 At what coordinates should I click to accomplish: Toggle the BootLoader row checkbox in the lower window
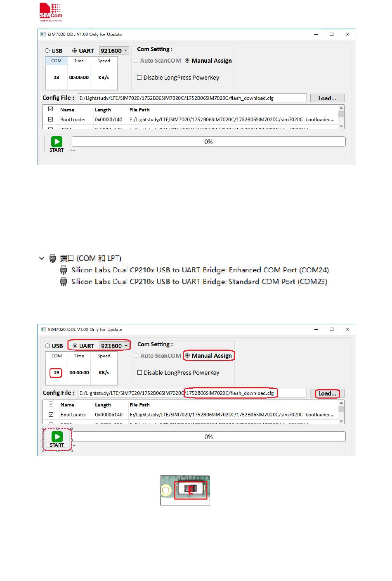pos(51,414)
